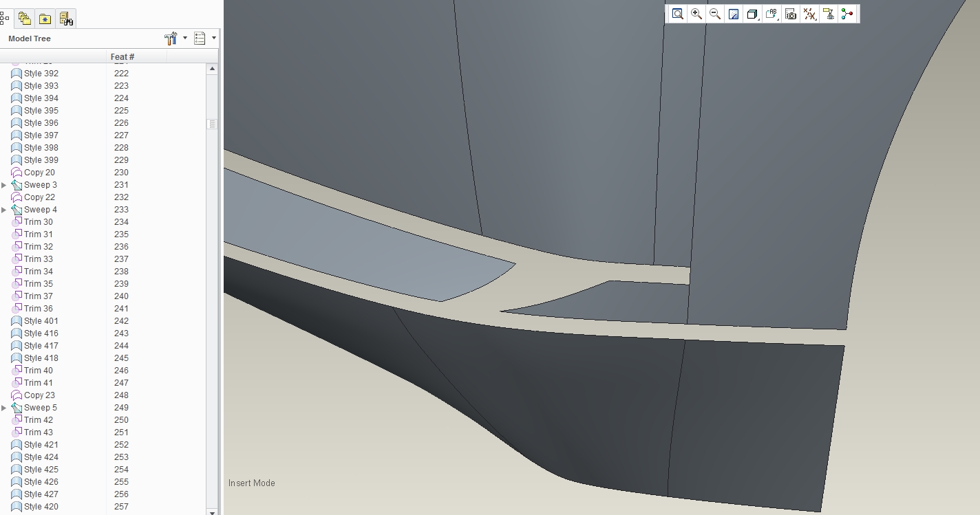Highlight the Style 398 feature
Screen dimensions: 980x515
(x=41, y=148)
